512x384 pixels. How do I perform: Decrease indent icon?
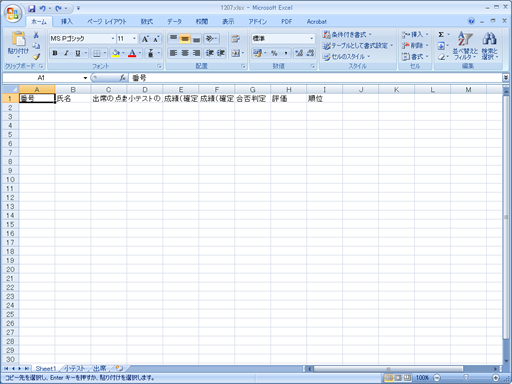click(210, 53)
